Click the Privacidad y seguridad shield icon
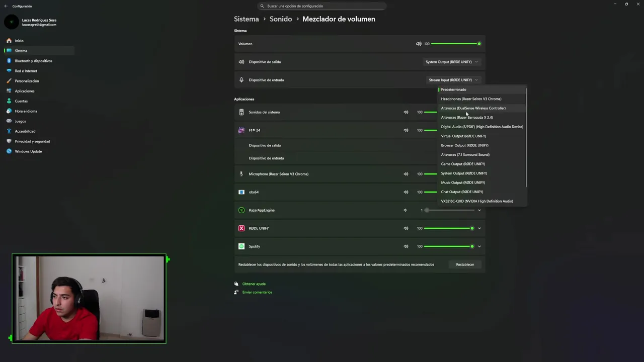 point(9,141)
